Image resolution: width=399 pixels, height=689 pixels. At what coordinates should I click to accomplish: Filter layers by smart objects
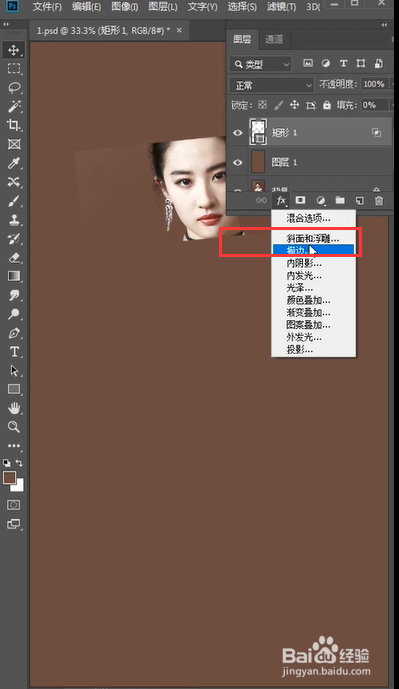(378, 64)
